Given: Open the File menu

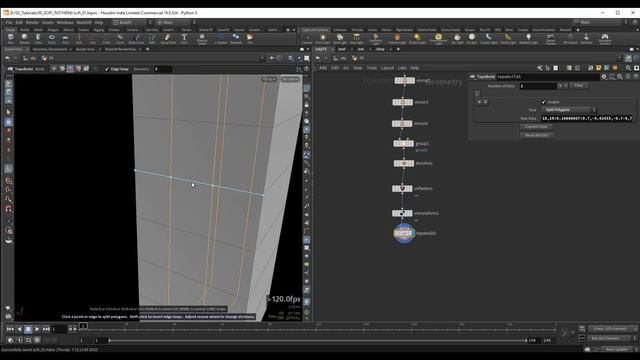Looking at the screenshot, I should 9,22.
